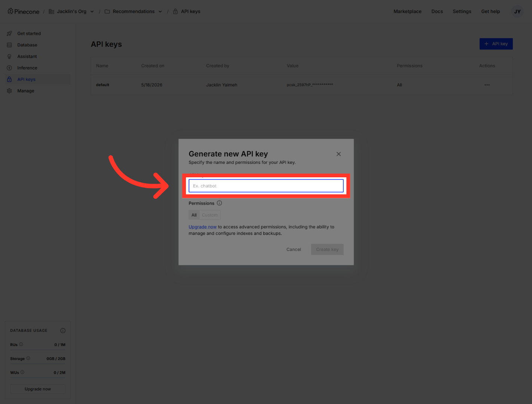
Task: Open the JY user avatar menu
Action: [517, 12]
